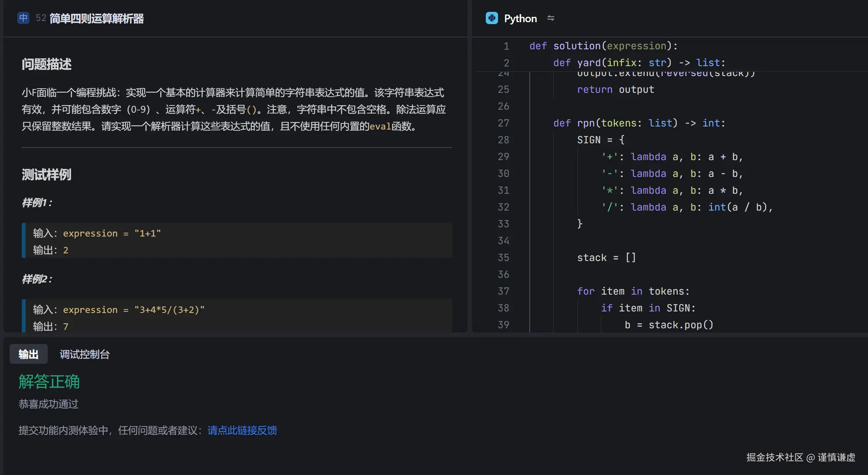Click the Python logo icon
Viewport: 868px width, 475px height.
point(492,18)
